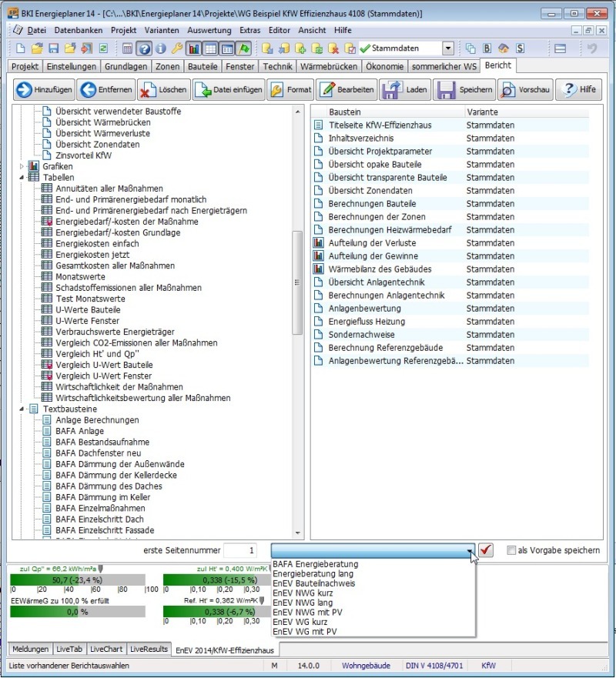Click the green refresh toolbar icon
Viewport: 616px width, 678px height.
(x=103, y=48)
